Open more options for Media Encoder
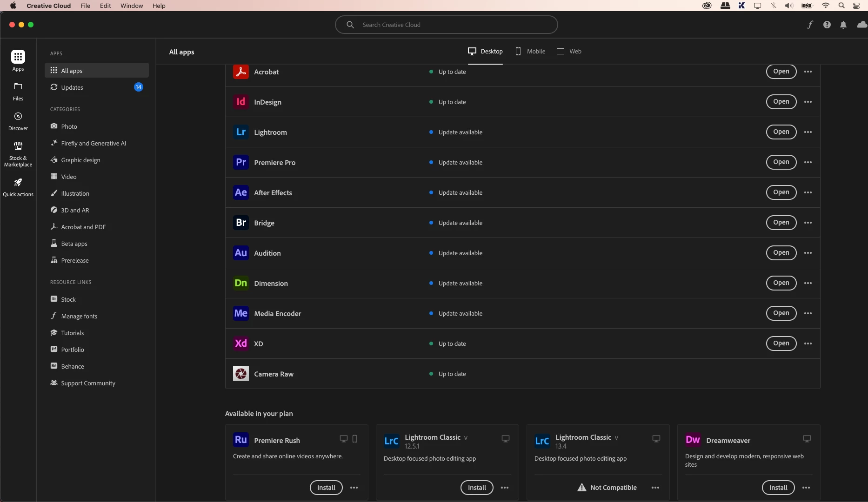 (808, 313)
